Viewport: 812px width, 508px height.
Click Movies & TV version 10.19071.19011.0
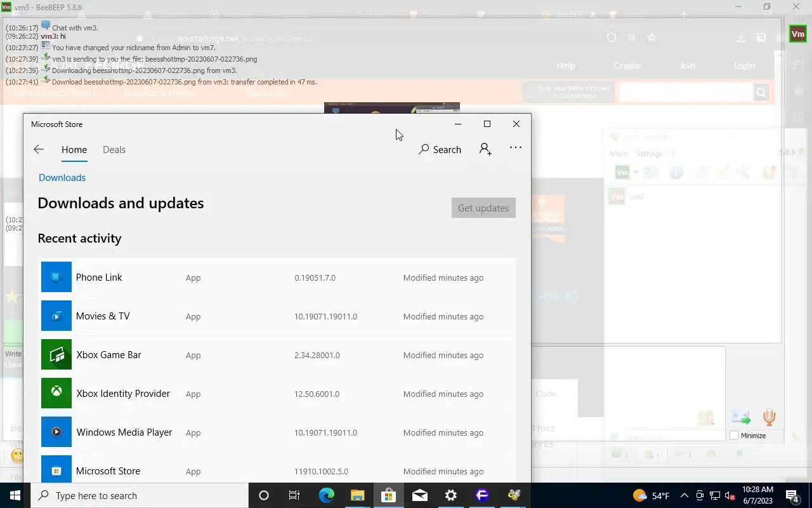click(325, 316)
